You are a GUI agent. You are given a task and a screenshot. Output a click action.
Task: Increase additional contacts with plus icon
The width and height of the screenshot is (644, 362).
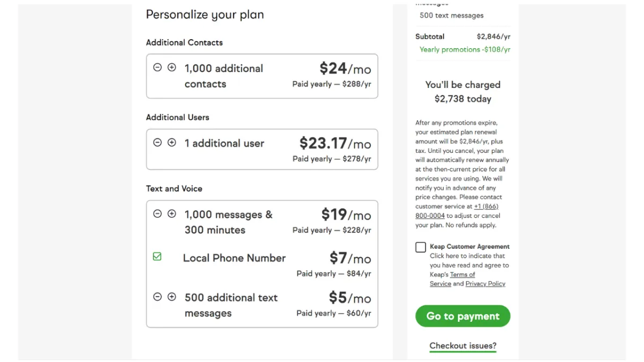pyautogui.click(x=172, y=68)
